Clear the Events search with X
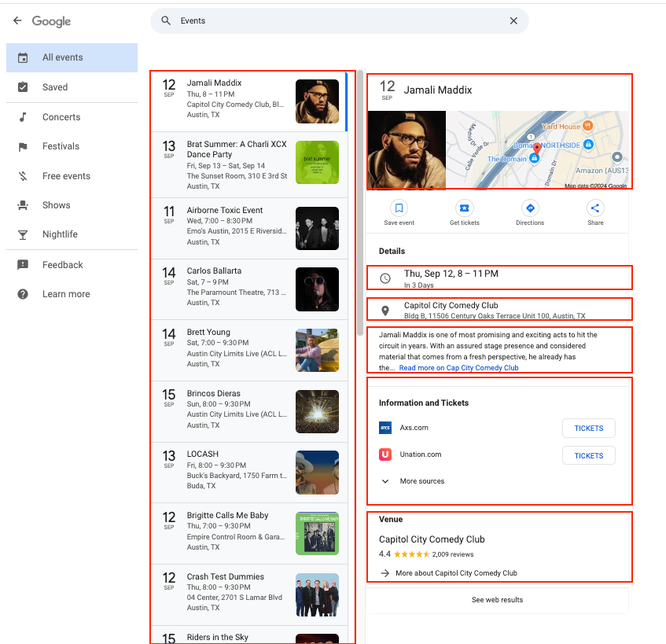 click(513, 20)
